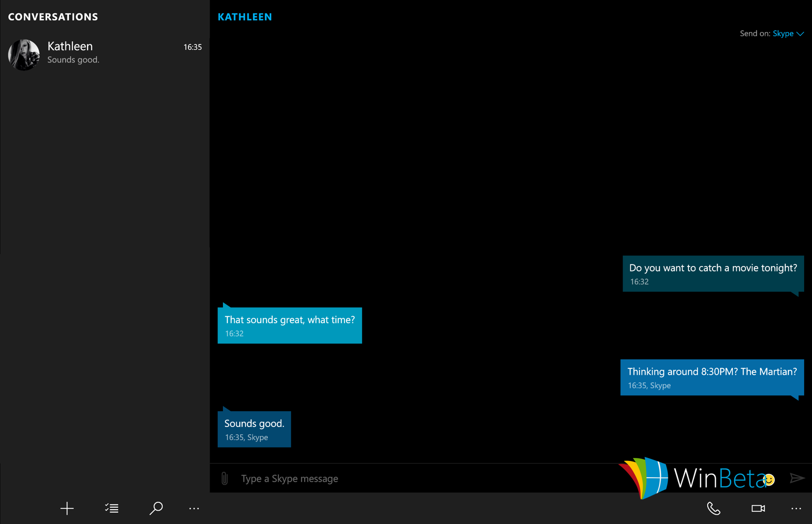The width and height of the screenshot is (812, 524).
Task: Click the CONVERSATIONS title
Action: [x=53, y=16]
